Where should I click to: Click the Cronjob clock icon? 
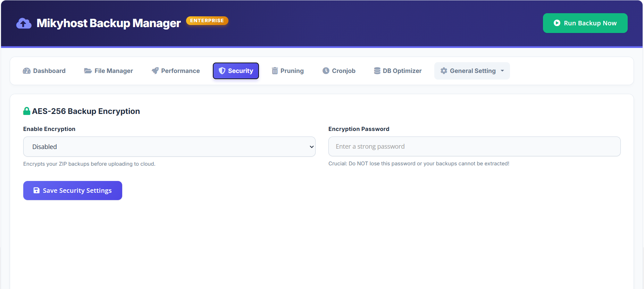coord(326,71)
